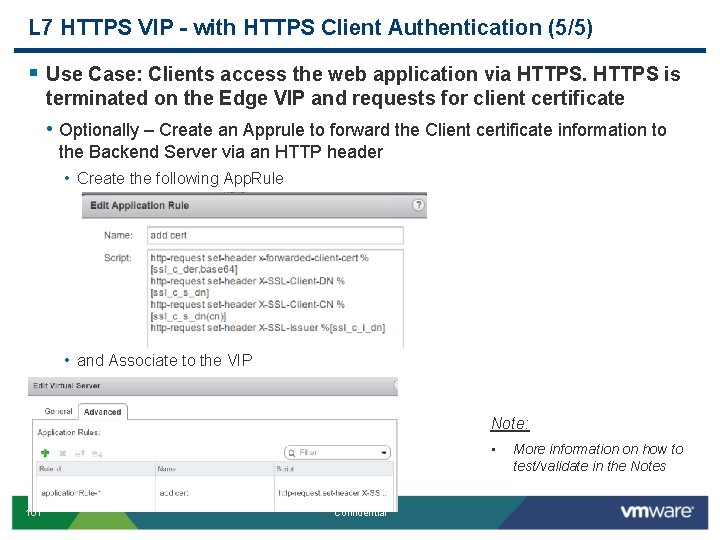The height and width of the screenshot is (540, 720).
Task: Click the text 'Create the following AppRule'
Action: click(180, 178)
